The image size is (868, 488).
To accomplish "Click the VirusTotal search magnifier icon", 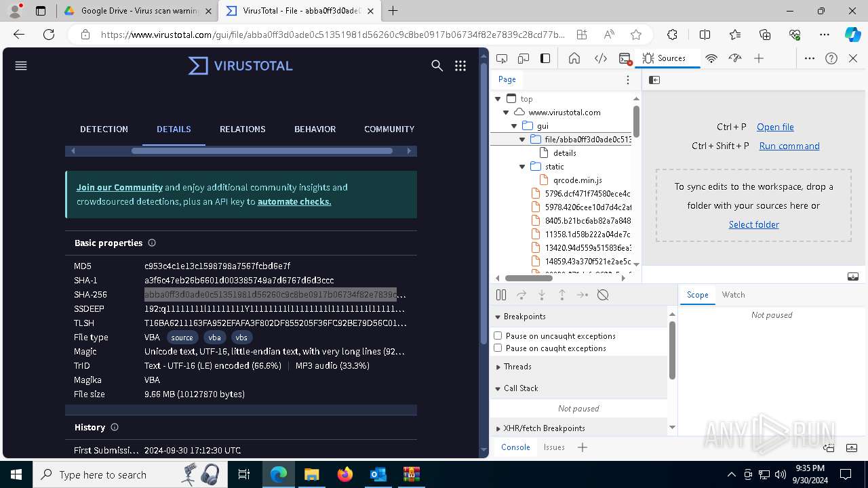I will pos(437,66).
